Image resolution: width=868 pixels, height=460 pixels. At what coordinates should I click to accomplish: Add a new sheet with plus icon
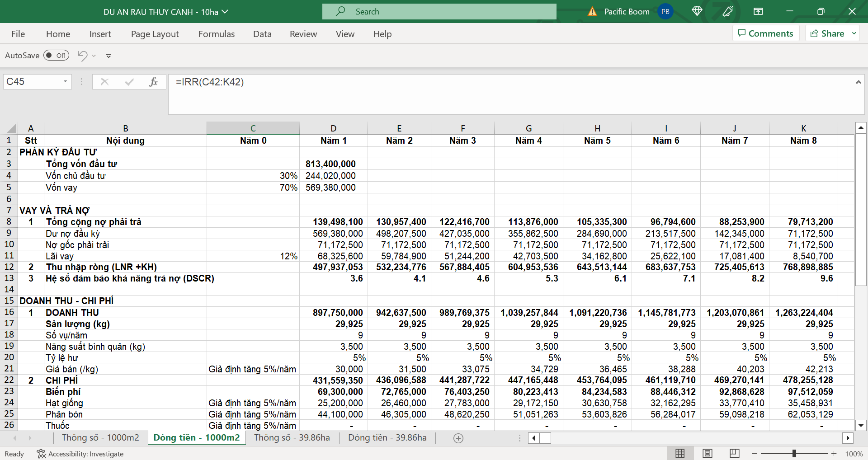tap(458, 438)
